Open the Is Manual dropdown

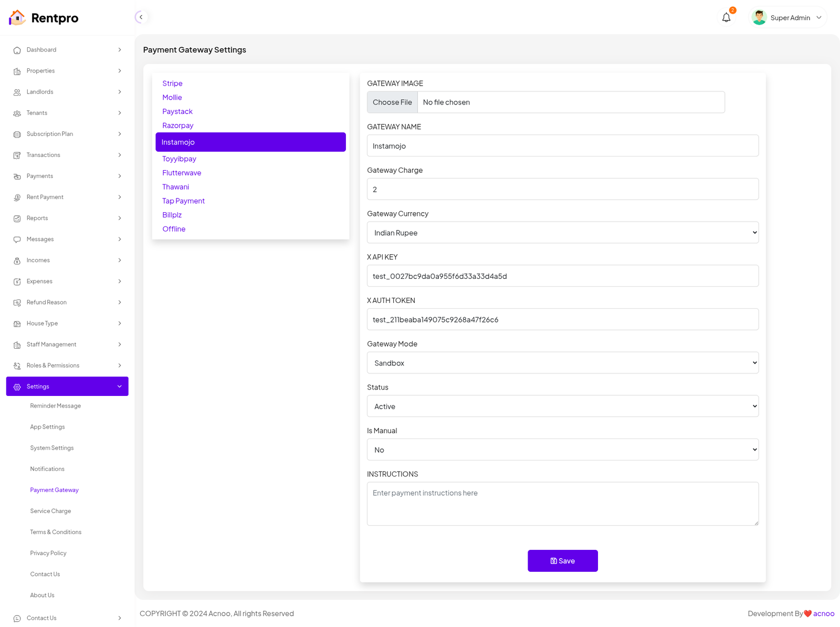[562, 450]
